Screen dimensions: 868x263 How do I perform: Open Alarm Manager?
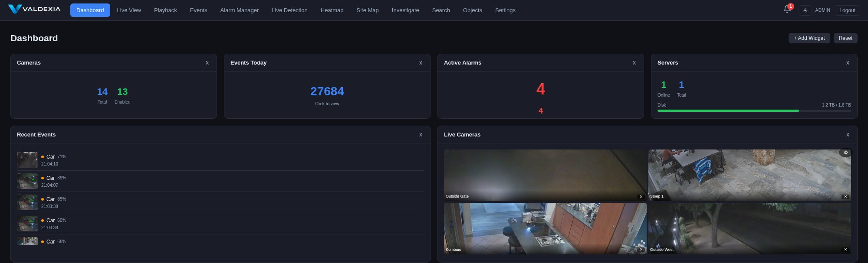pyautogui.click(x=239, y=10)
